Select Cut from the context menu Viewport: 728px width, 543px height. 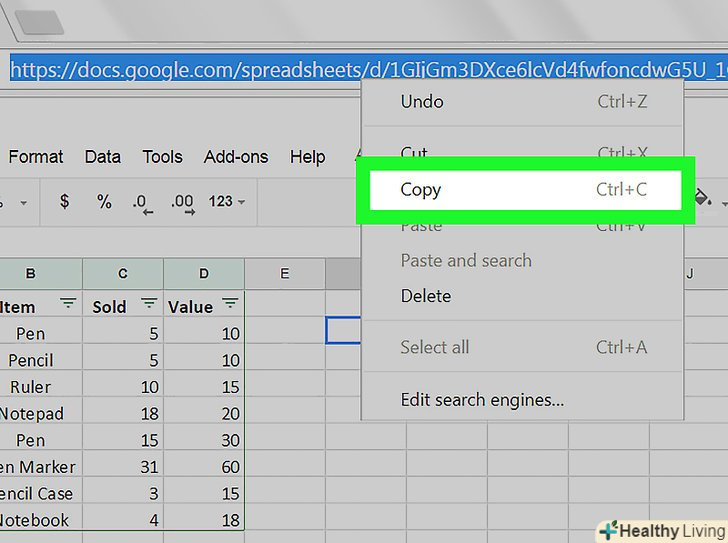pos(522,152)
